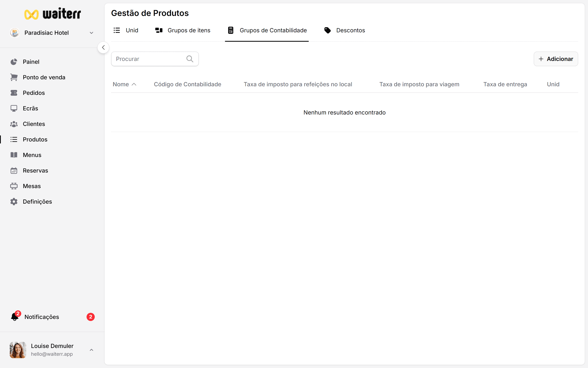Open the Ecrãs section

(x=30, y=109)
